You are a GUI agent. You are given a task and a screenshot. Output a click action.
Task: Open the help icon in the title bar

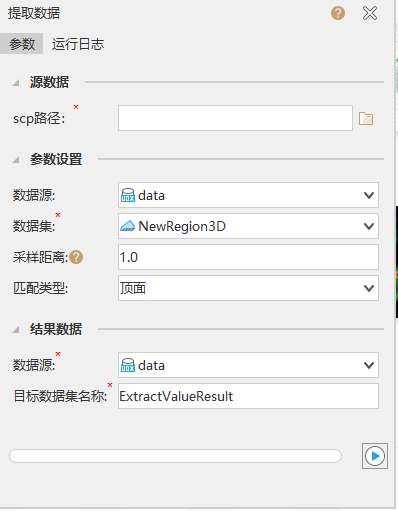click(x=338, y=13)
